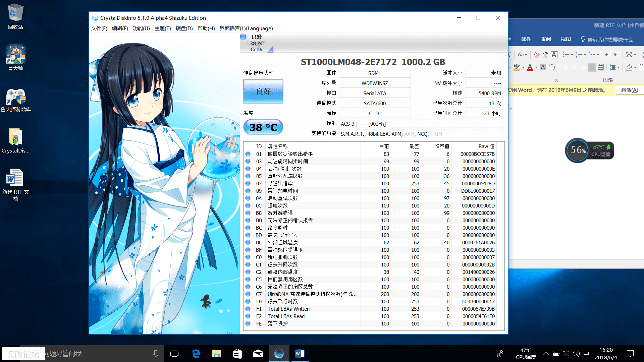Click the 56% CPU temperature floating widget

click(x=589, y=150)
